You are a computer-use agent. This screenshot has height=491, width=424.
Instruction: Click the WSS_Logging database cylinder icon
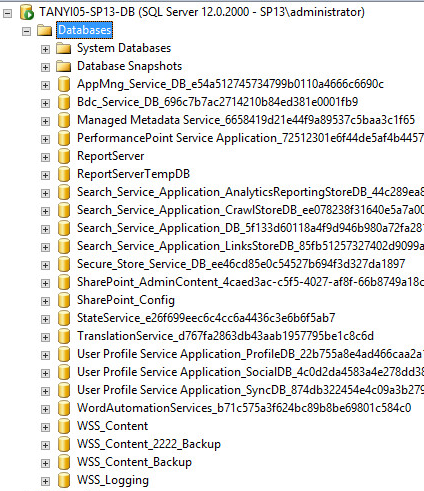pyautogui.click(x=64, y=480)
